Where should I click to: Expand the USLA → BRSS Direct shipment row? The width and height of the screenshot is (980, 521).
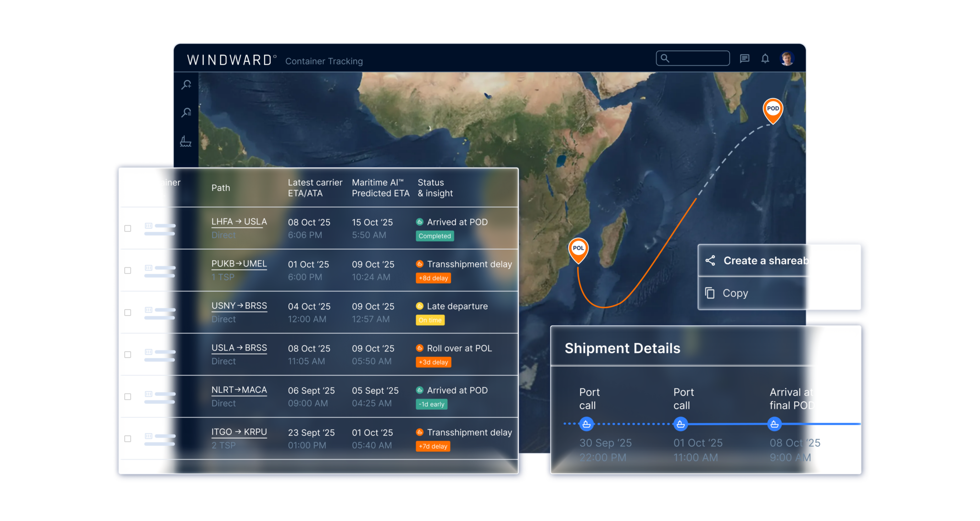coord(239,348)
